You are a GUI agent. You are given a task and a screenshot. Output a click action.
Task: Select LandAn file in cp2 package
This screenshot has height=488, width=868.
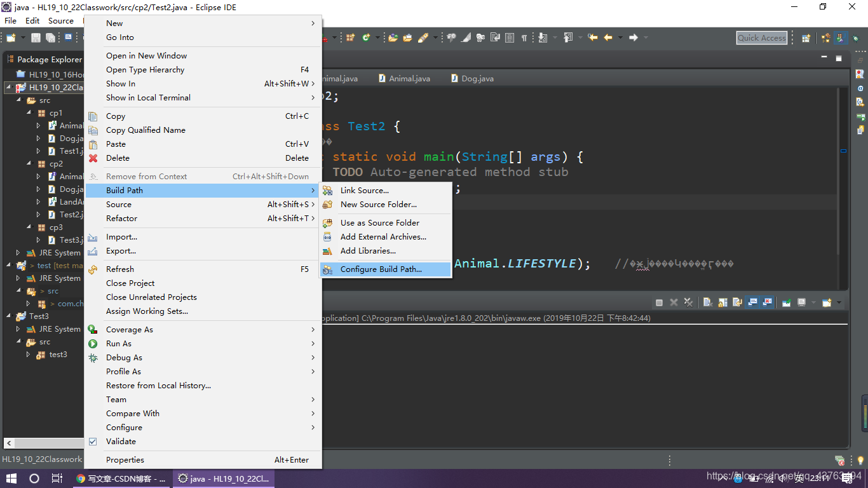pos(66,202)
